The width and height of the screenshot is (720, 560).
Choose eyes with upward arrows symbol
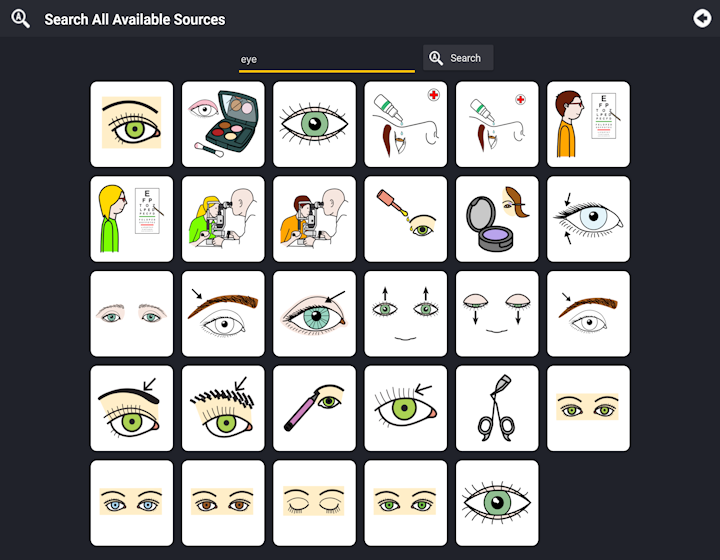click(405, 314)
